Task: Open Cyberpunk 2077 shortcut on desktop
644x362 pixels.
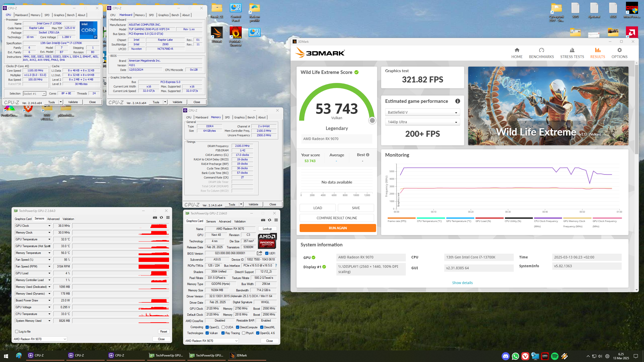Action: click(556, 13)
